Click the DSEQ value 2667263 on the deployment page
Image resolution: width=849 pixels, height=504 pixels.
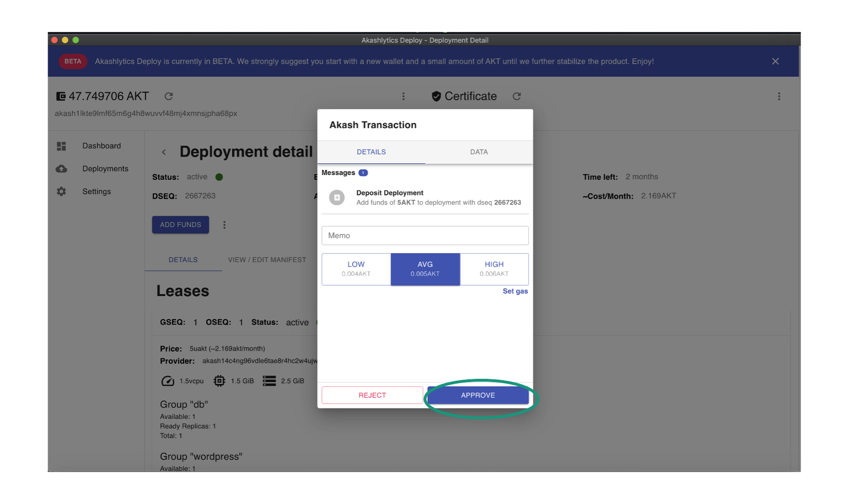point(200,196)
